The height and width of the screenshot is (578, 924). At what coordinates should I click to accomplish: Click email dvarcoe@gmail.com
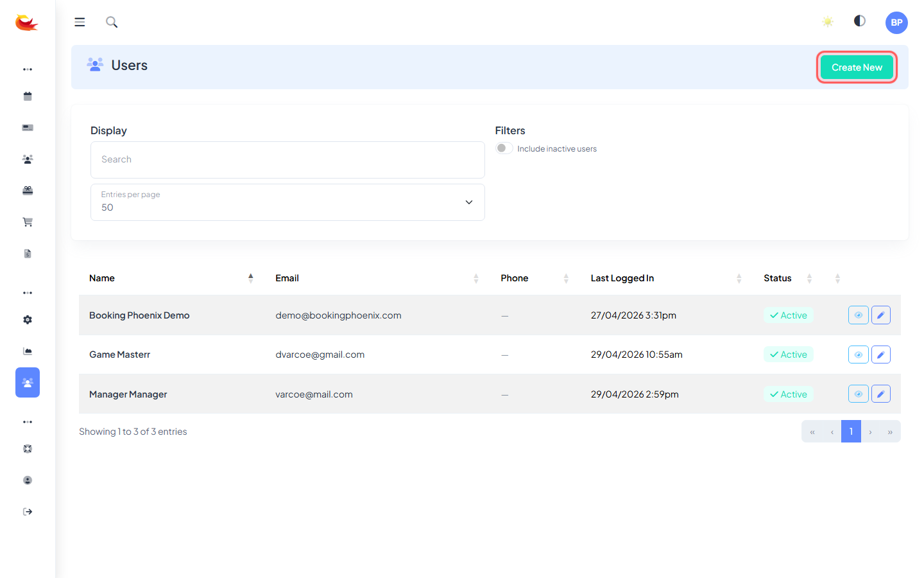[320, 355]
